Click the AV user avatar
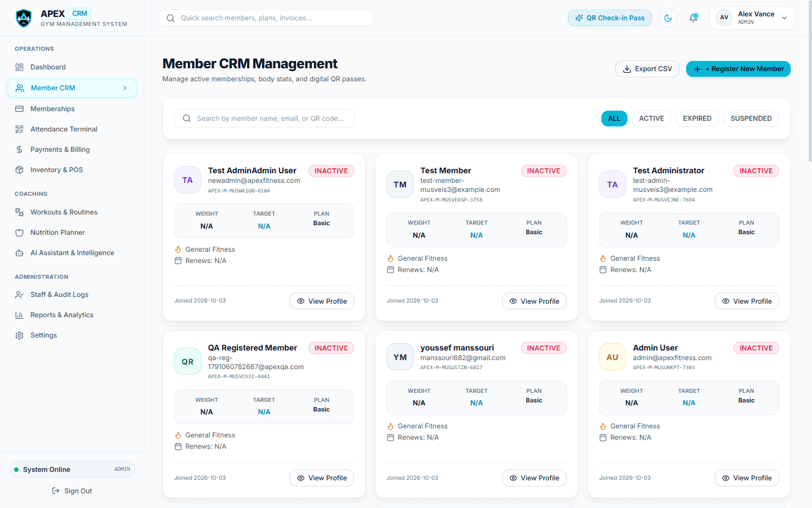 coord(724,17)
